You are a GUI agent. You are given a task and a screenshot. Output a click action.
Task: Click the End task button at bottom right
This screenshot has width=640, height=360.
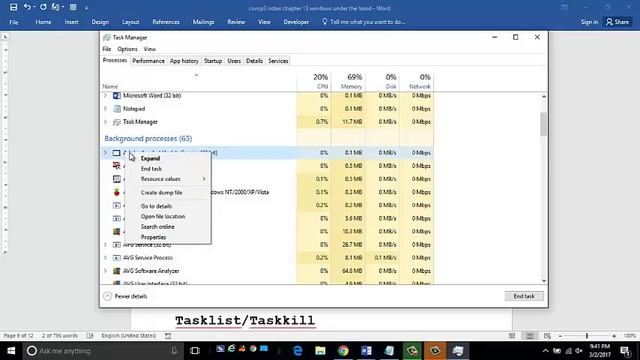(x=524, y=296)
